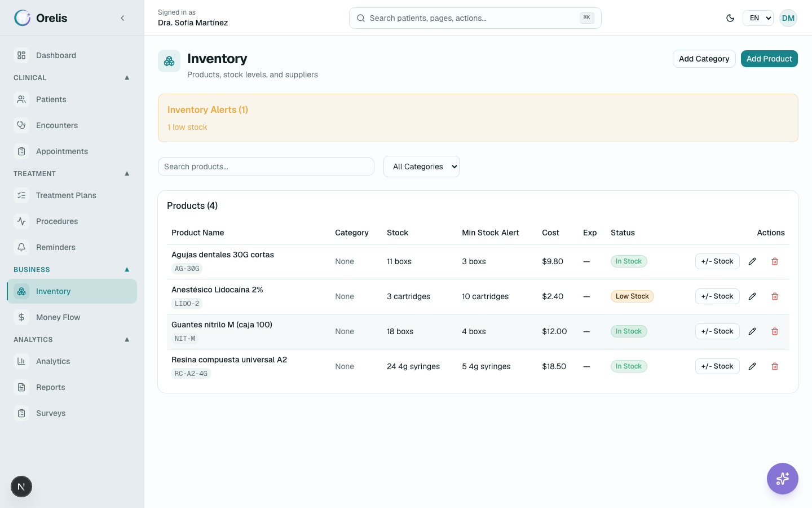Image resolution: width=812 pixels, height=508 pixels.
Task: Open the EN language dropdown
Action: pyautogui.click(x=758, y=18)
